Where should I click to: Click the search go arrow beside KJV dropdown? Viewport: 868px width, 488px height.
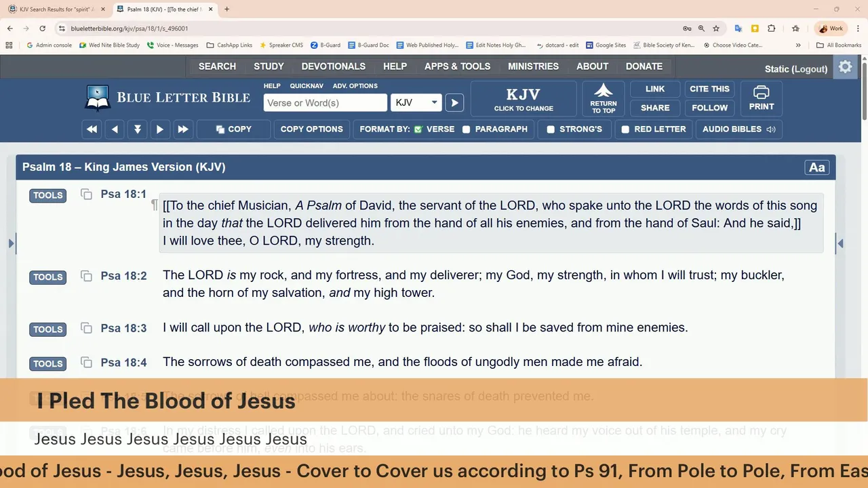click(454, 103)
